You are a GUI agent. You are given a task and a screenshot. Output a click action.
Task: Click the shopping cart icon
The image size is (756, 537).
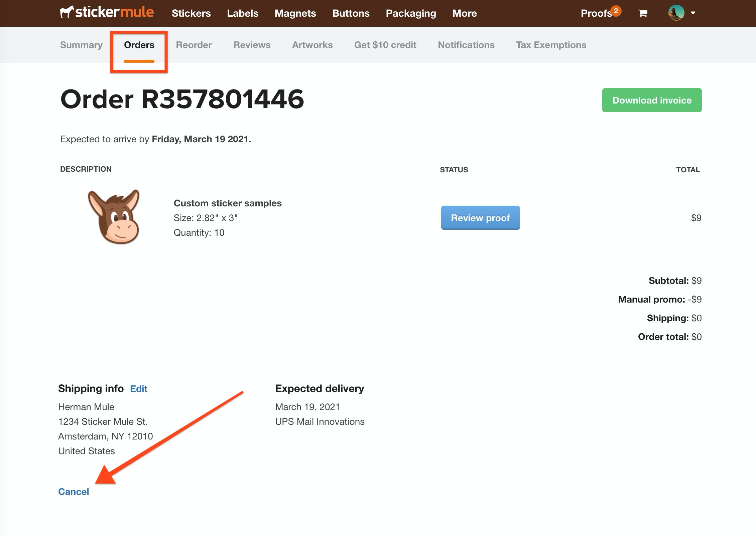[x=642, y=13]
